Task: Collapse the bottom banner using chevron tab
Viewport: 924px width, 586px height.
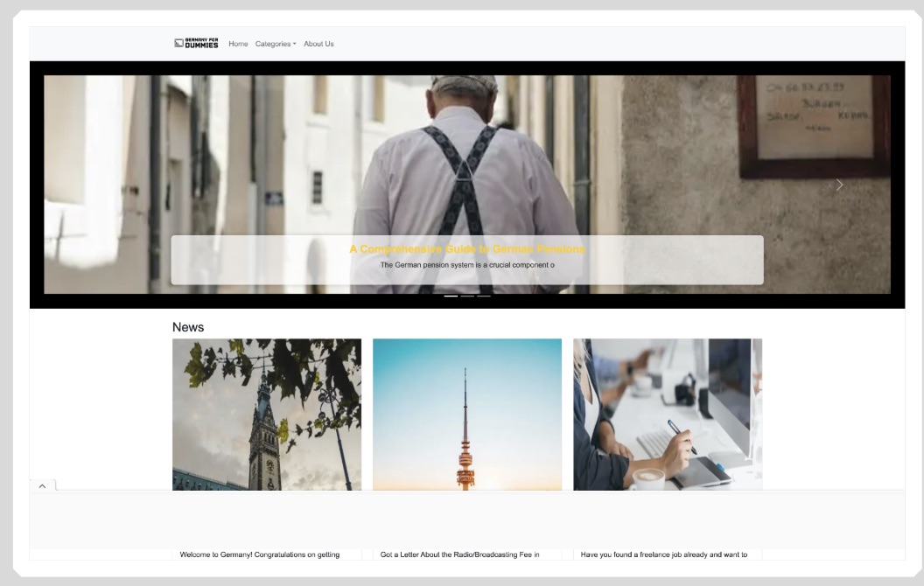Action: [x=42, y=485]
